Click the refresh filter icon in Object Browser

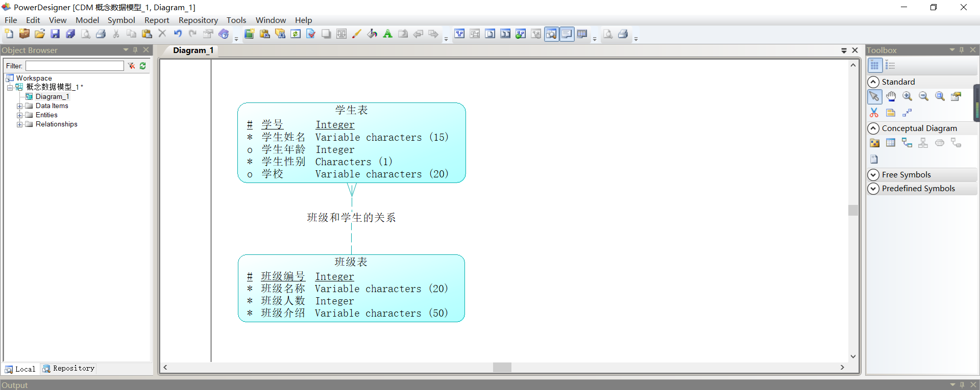click(143, 66)
